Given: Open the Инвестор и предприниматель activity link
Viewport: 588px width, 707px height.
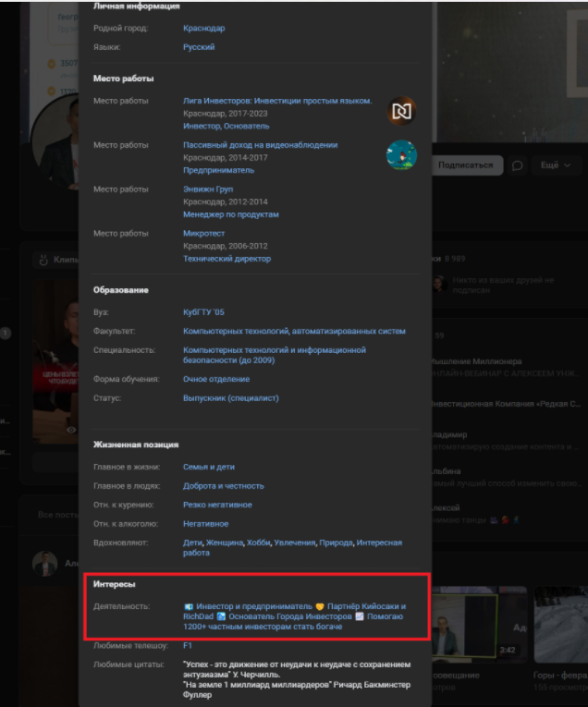Looking at the screenshot, I should [254, 606].
